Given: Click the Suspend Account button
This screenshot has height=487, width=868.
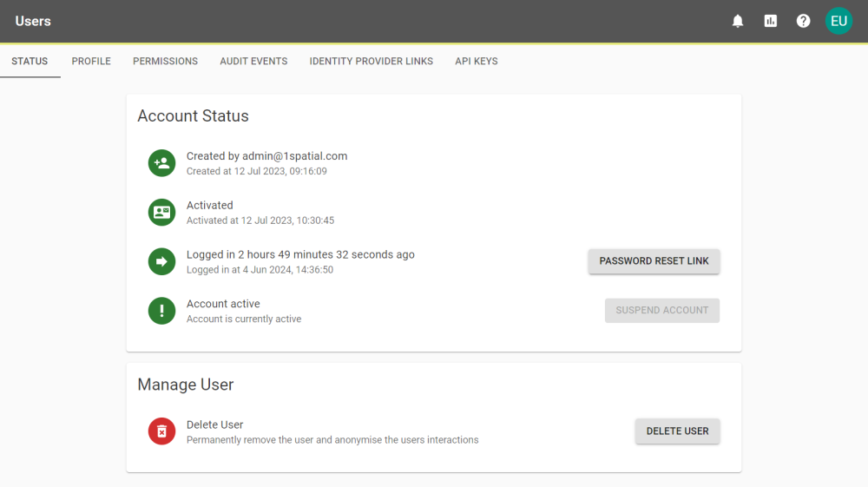Looking at the screenshot, I should coord(662,311).
